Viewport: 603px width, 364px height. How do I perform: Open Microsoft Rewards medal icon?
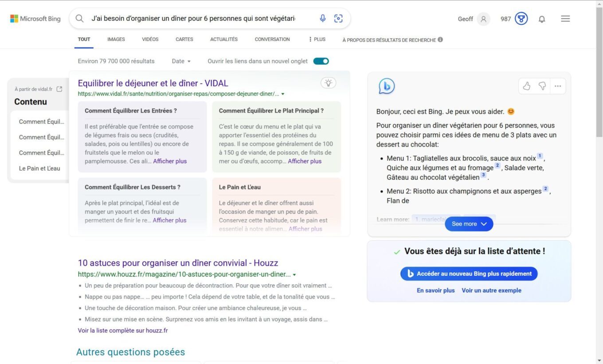tap(521, 19)
